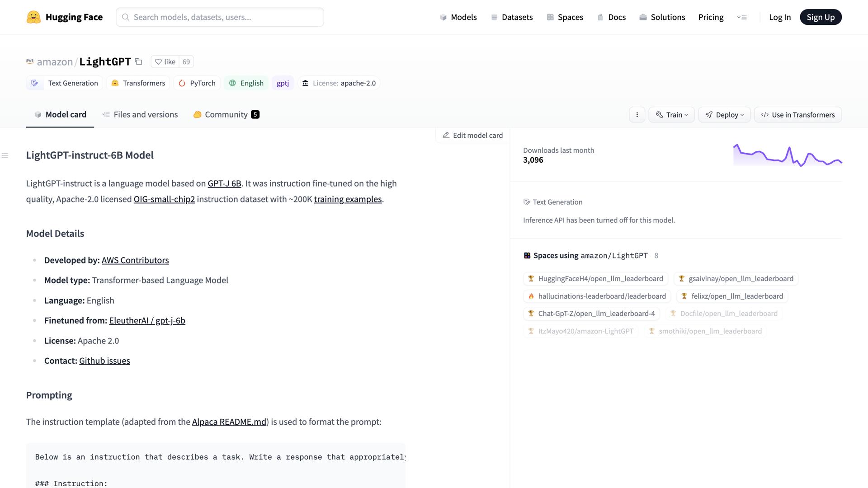Copy model name with copy icon
This screenshot has width=868, height=488.
coord(139,62)
